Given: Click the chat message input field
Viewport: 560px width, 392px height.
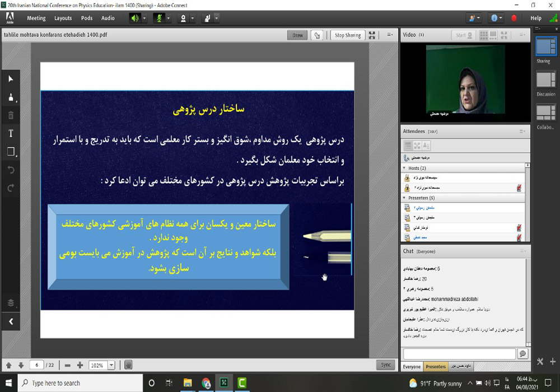Looking at the screenshot, I should 459,354.
